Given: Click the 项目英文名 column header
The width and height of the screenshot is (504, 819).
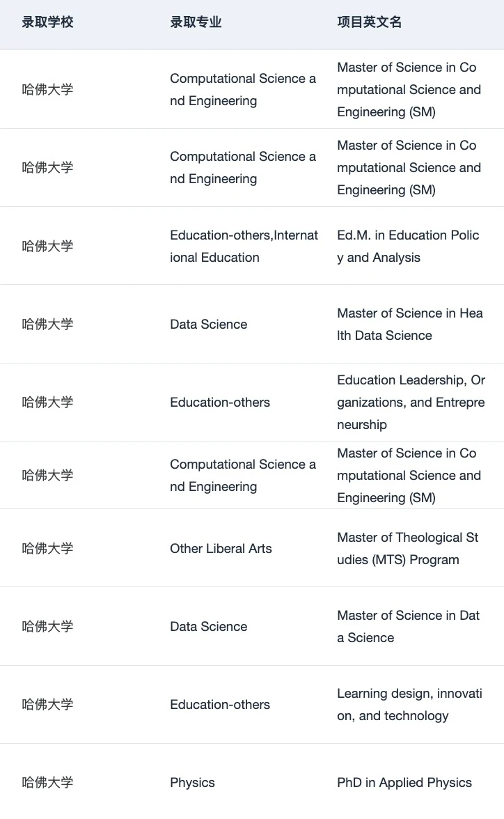Looking at the screenshot, I should 369,22.
